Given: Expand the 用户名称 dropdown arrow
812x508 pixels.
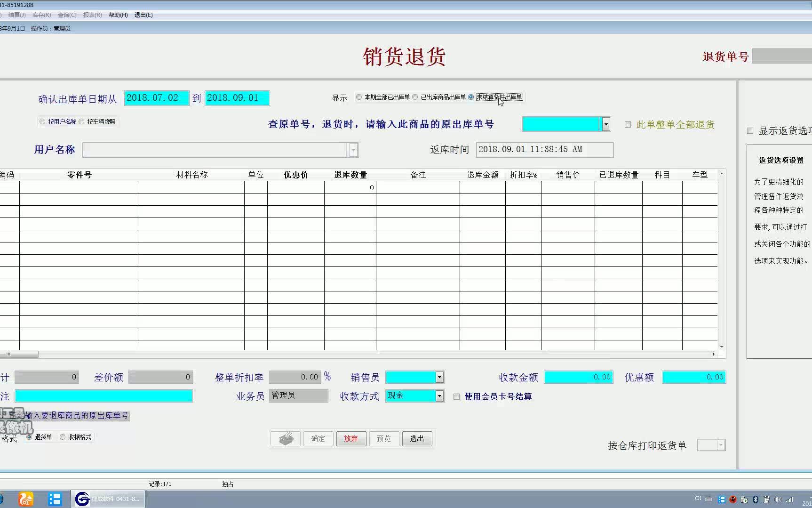Looking at the screenshot, I should (353, 150).
